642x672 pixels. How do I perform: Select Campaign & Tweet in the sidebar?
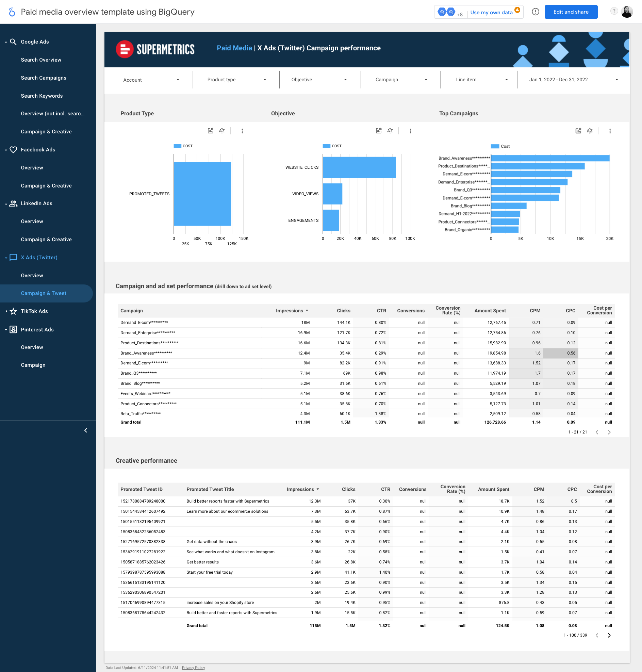click(x=44, y=293)
